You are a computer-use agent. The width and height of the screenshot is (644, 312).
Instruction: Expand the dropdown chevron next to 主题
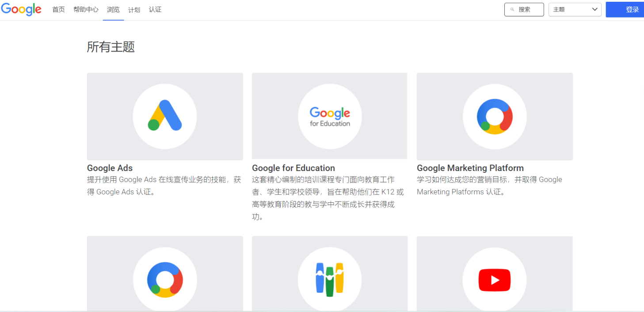tap(594, 9)
